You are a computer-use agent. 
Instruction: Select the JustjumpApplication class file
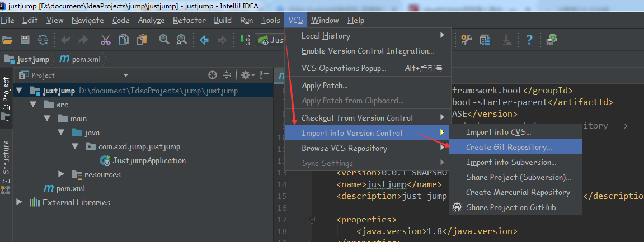143,160
